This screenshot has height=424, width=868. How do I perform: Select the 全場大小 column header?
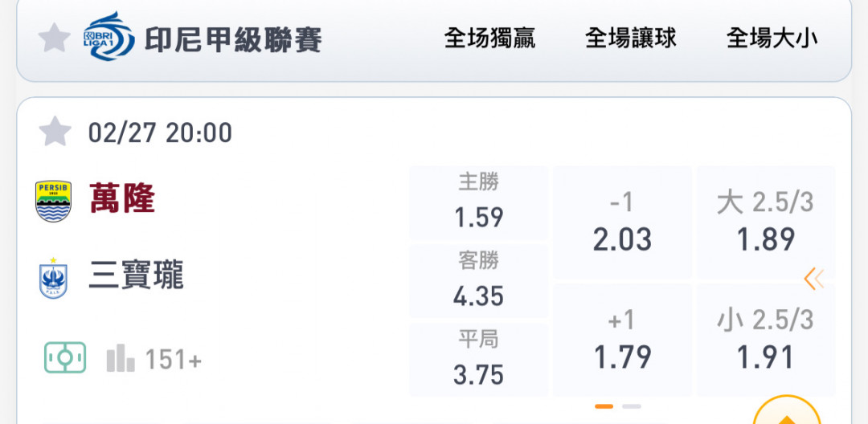point(772,39)
